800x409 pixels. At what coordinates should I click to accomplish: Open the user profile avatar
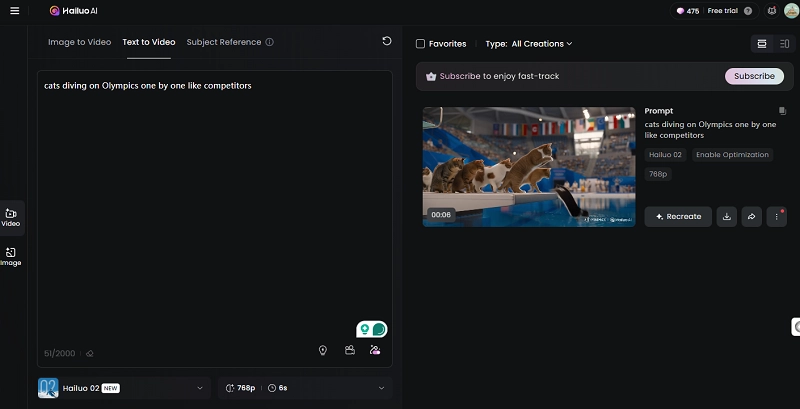coord(791,11)
